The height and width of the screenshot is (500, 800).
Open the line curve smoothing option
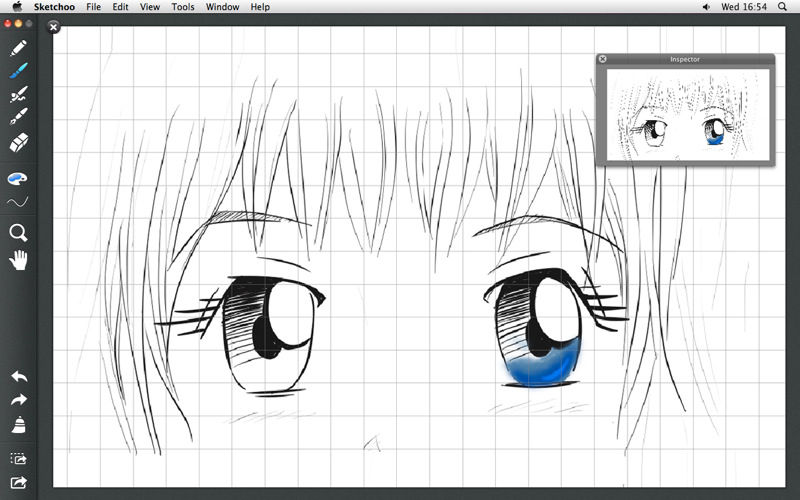coord(17,203)
